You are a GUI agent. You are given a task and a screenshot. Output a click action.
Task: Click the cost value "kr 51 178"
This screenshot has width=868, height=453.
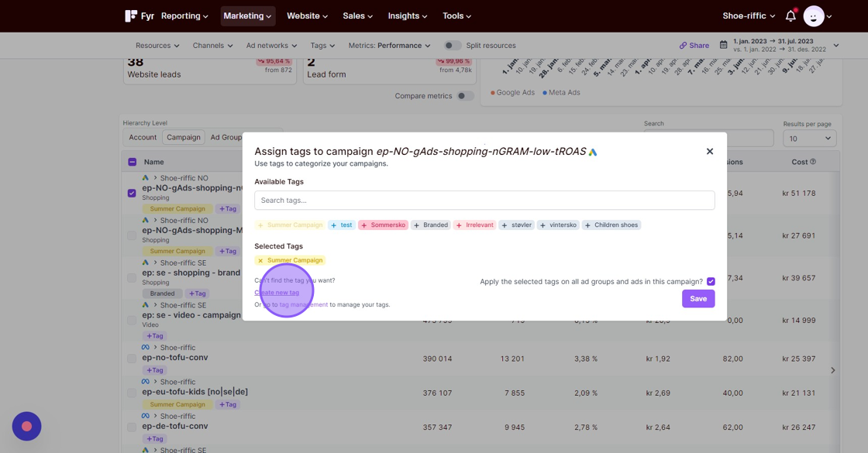(x=799, y=193)
